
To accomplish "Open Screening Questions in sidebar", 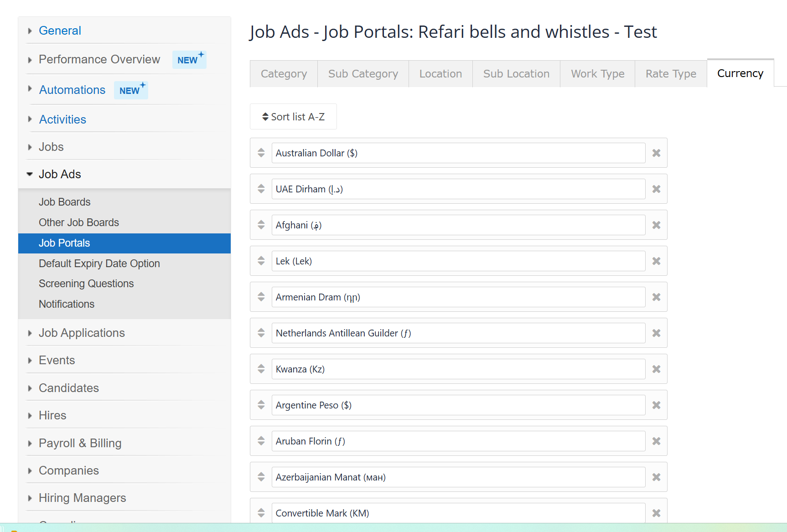I will 86,284.
